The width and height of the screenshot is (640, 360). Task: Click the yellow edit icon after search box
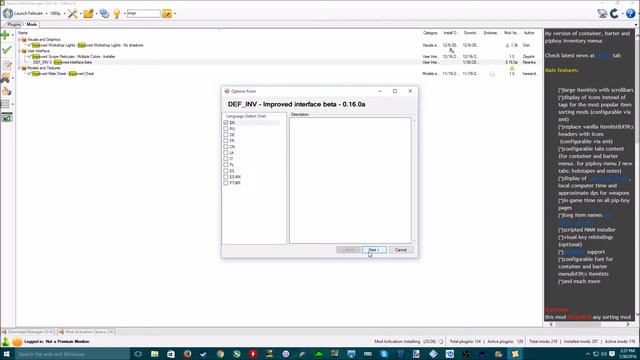point(167,13)
